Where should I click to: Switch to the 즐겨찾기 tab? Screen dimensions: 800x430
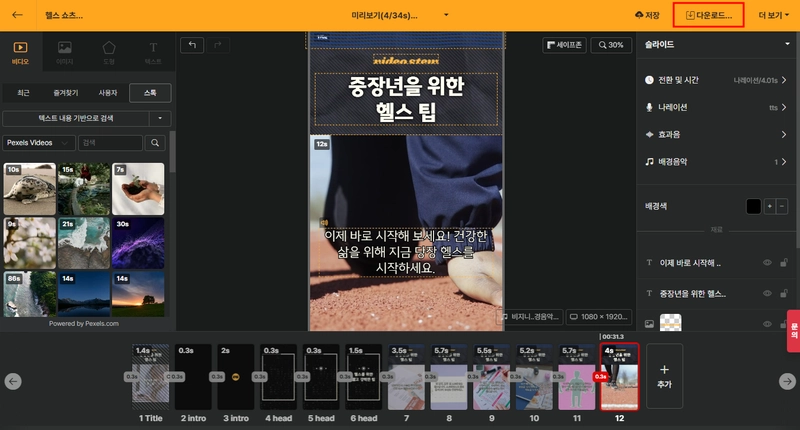click(x=66, y=93)
